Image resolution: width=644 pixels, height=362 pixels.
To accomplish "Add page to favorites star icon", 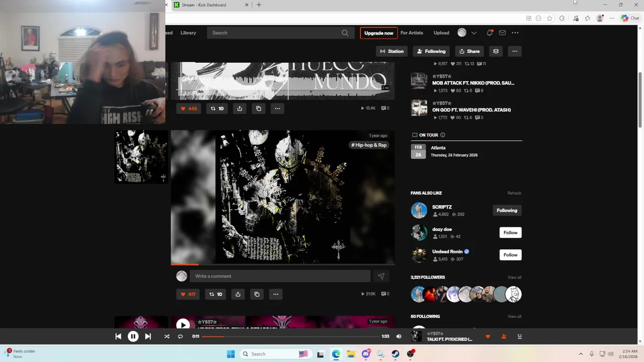I will [x=549, y=18].
